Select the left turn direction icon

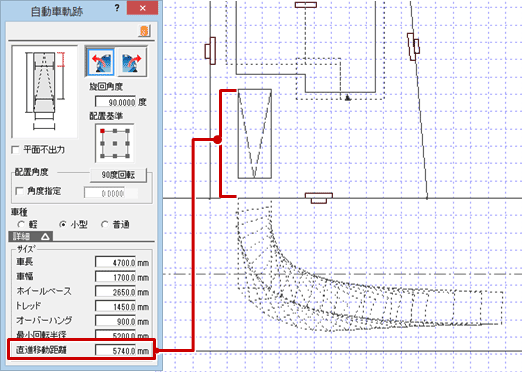pyautogui.click(x=100, y=62)
